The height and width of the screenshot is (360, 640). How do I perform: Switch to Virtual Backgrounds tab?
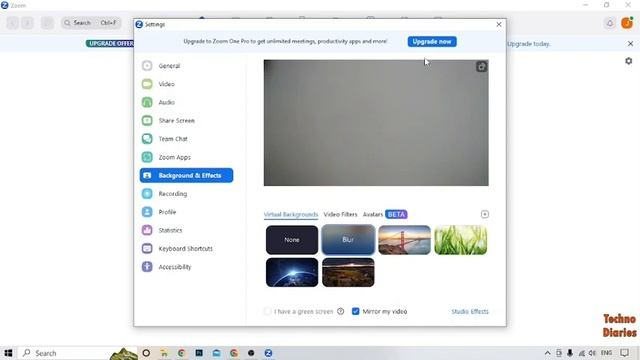coord(291,215)
